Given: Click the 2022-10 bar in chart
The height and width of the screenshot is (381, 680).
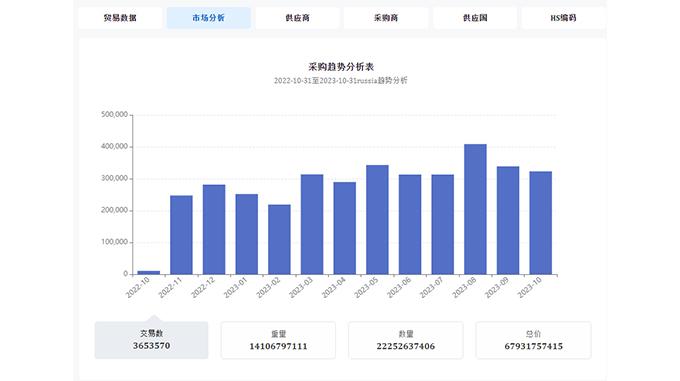Looking at the screenshot, I should coord(149,273).
